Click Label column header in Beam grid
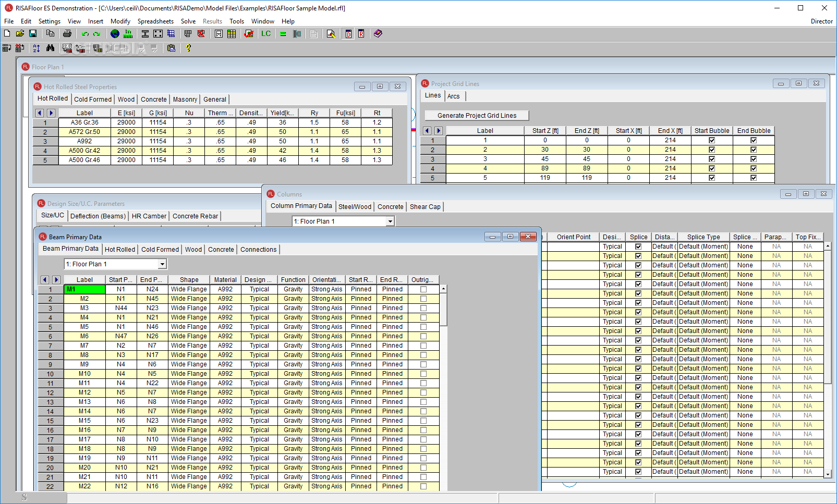This screenshot has height=504, width=837. (x=84, y=280)
